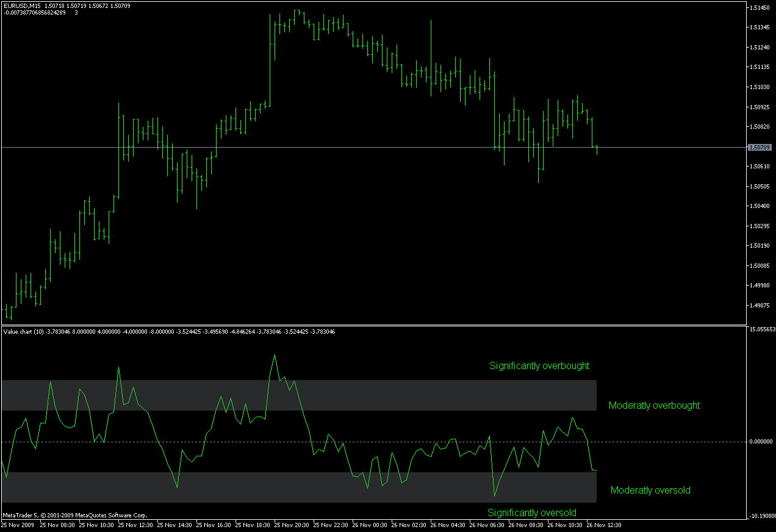776x532 pixels.
Task: Click the '26 Nov 06:30' time label
Action: (487, 525)
